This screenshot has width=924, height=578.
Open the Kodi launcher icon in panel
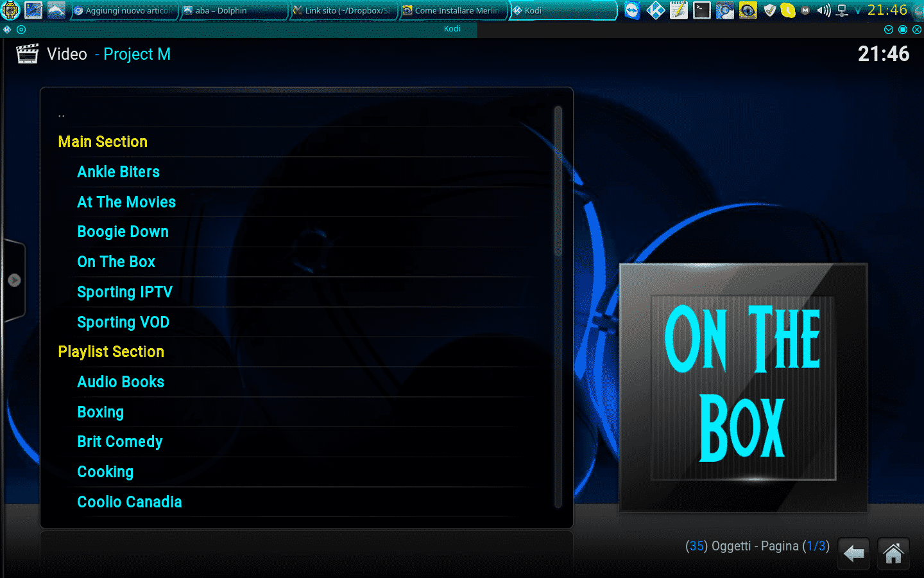(655, 10)
